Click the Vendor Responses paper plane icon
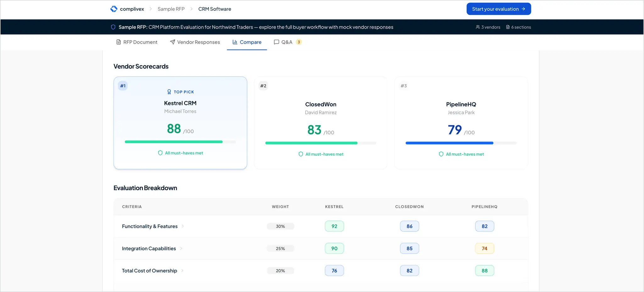The height and width of the screenshot is (292, 644). [x=173, y=42]
